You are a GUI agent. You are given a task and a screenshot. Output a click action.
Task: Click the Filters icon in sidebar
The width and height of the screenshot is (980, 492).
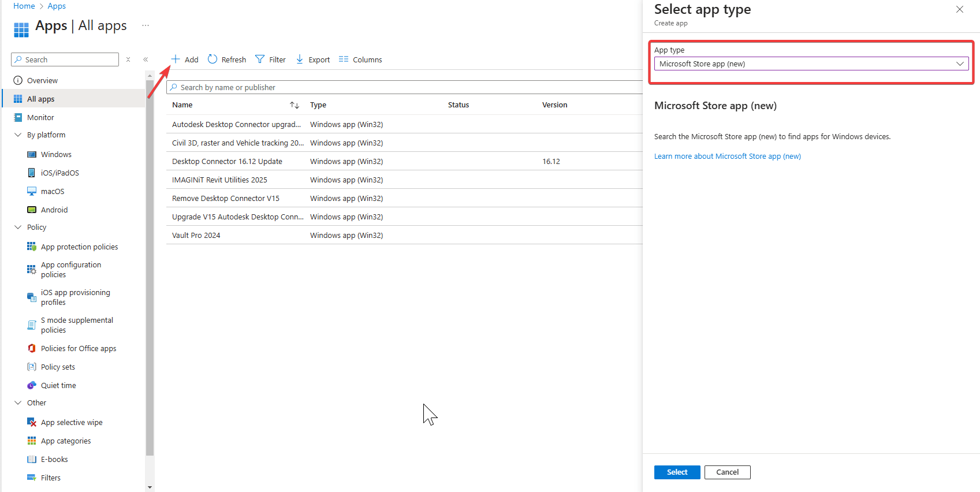(x=32, y=478)
